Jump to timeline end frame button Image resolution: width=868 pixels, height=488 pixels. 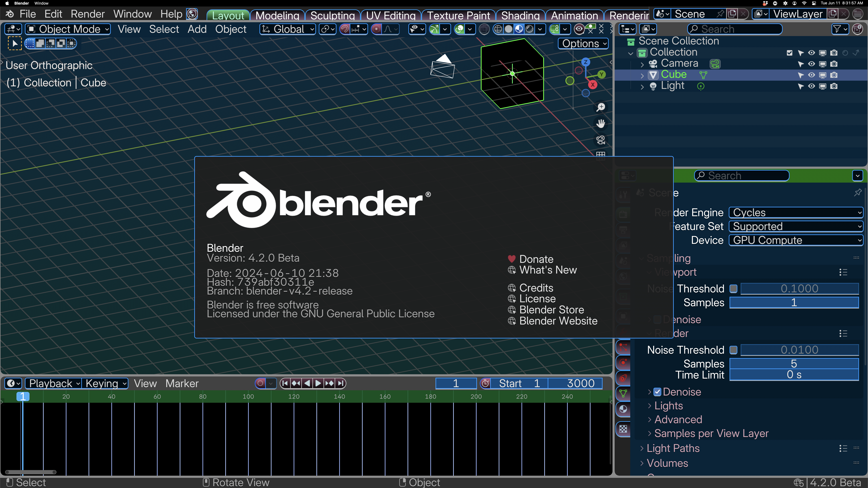(x=341, y=383)
